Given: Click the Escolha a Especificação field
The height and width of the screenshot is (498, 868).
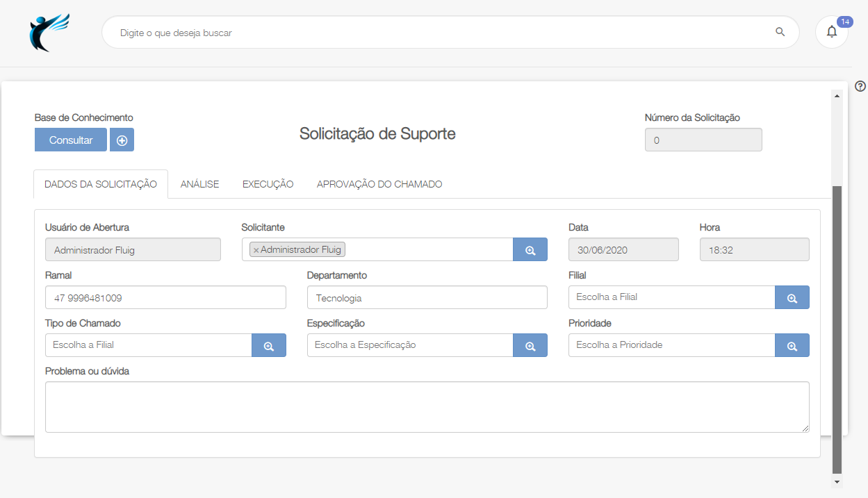Looking at the screenshot, I should tap(409, 345).
